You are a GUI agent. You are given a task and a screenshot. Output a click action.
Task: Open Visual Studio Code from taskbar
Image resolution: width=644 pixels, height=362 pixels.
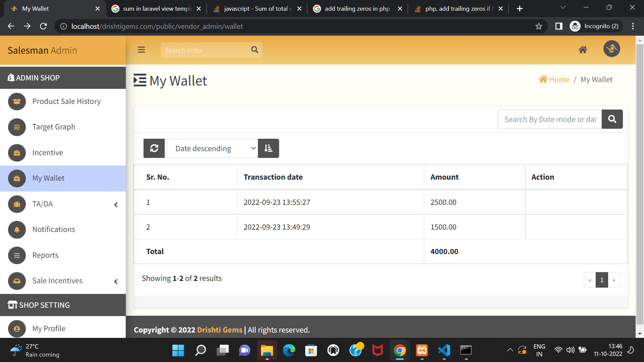(444, 350)
